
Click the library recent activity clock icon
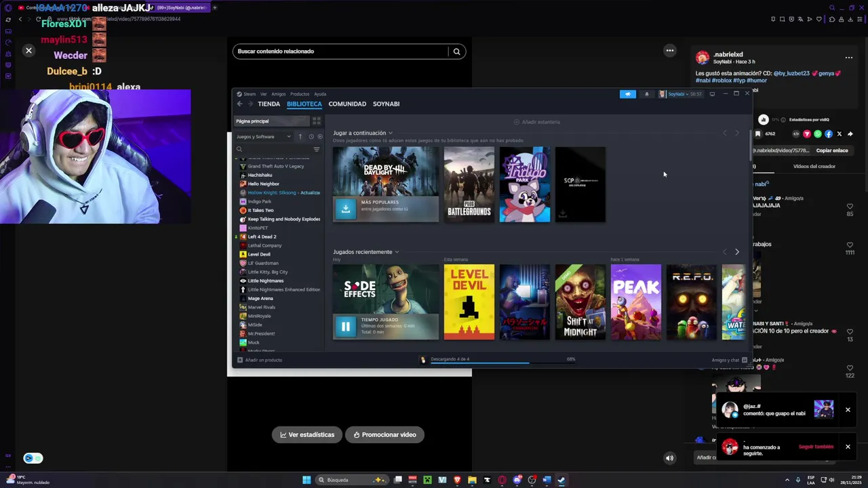[311, 136]
